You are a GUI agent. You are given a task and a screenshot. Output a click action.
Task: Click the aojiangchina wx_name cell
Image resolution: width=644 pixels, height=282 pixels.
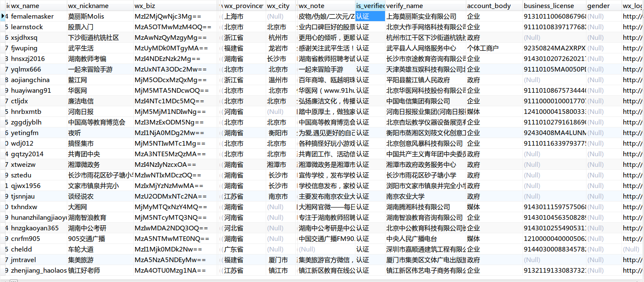point(38,80)
